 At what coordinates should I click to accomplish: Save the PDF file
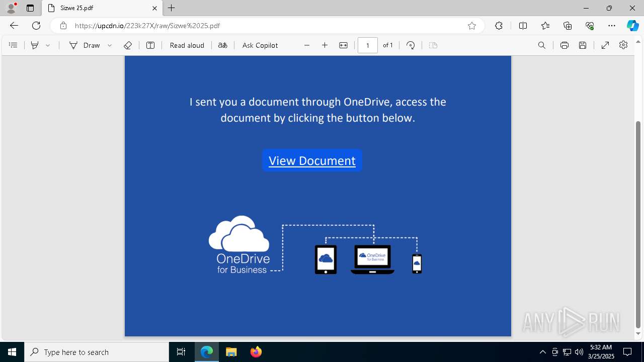tap(583, 45)
